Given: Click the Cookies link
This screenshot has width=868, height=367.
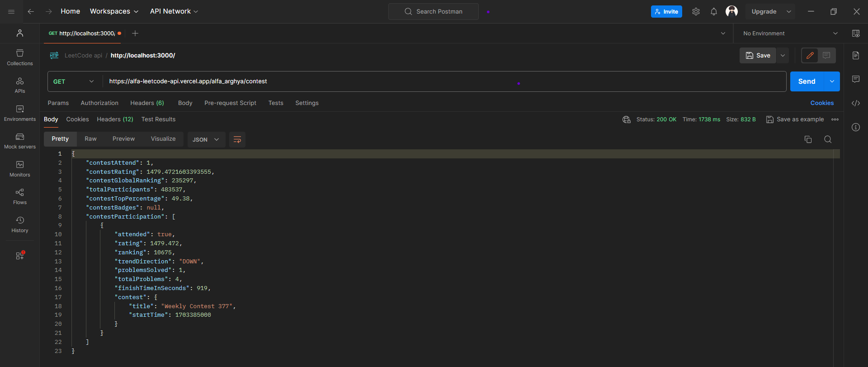Looking at the screenshot, I should point(821,103).
